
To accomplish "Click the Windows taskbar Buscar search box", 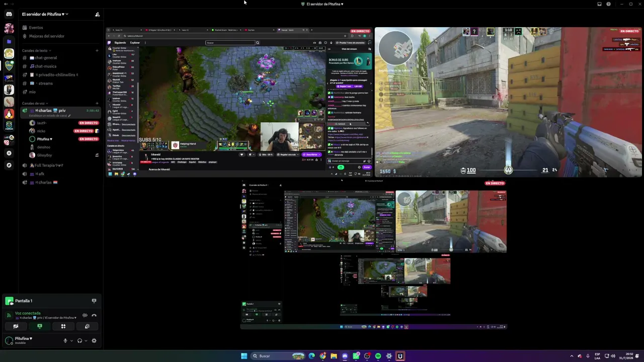I will click(x=279, y=356).
